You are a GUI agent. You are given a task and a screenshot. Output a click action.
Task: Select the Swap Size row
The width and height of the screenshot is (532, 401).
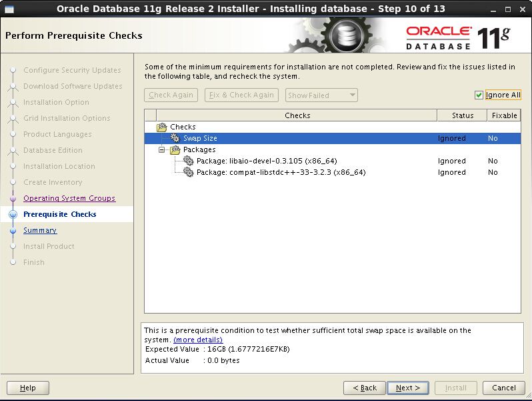click(x=333, y=138)
